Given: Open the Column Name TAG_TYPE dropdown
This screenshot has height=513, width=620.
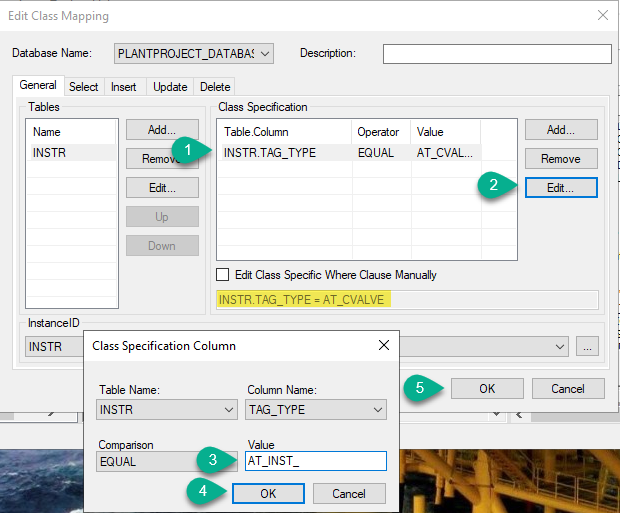Looking at the screenshot, I should [316, 409].
